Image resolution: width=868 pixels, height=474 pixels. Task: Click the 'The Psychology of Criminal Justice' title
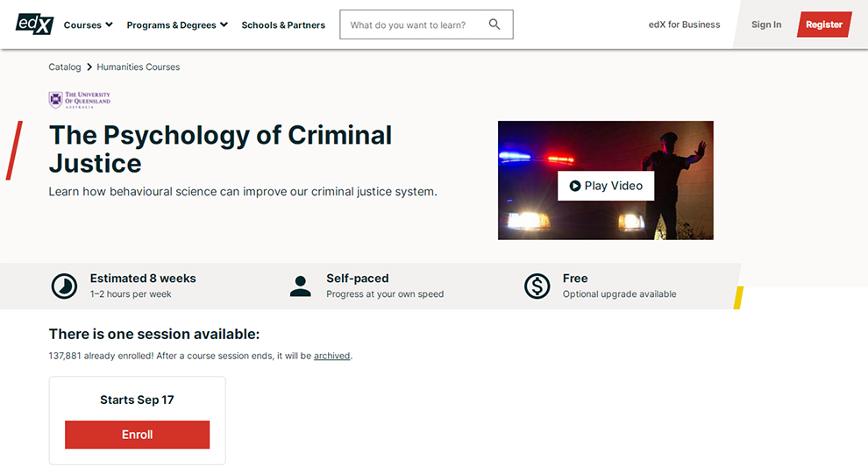point(220,149)
